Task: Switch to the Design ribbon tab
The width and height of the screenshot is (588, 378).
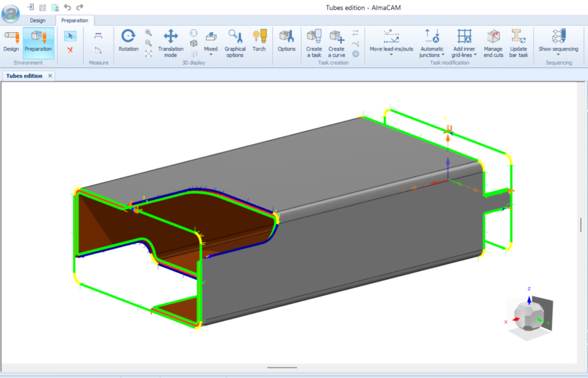Action: [x=37, y=20]
